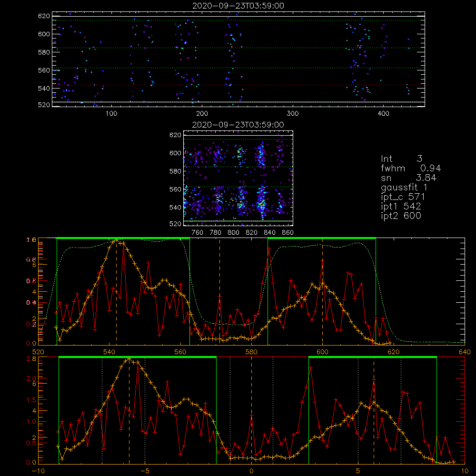Click x-axis label 300 on top plot
The width and height of the screenshot is (476, 476).
coord(293,114)
